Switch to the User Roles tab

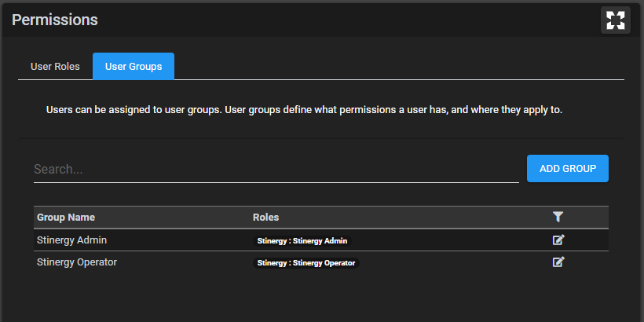[x=55, y=67]
